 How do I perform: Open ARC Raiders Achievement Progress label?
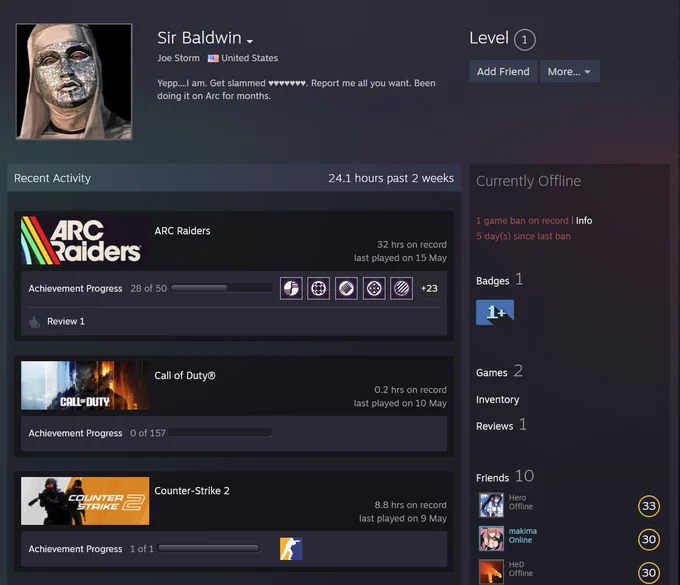(75, 288)
